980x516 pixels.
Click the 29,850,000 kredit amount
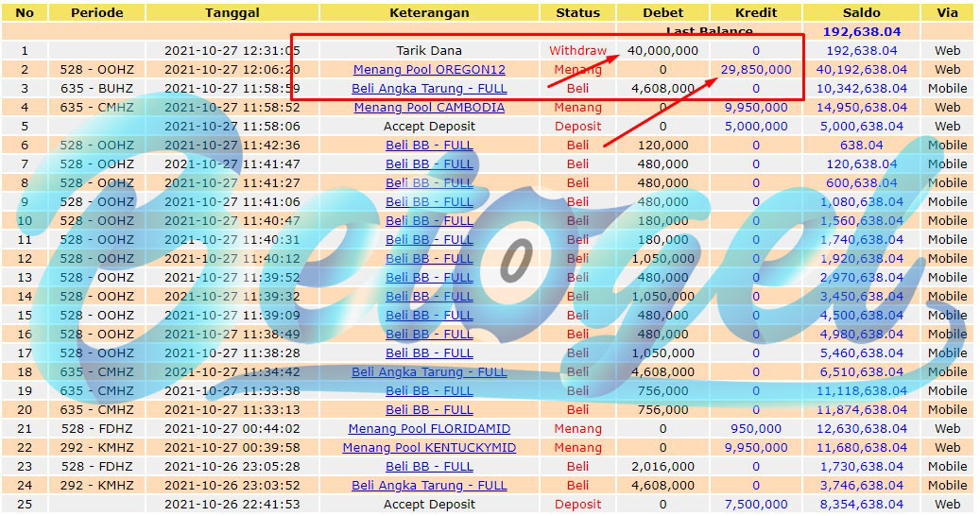[756, 69]
